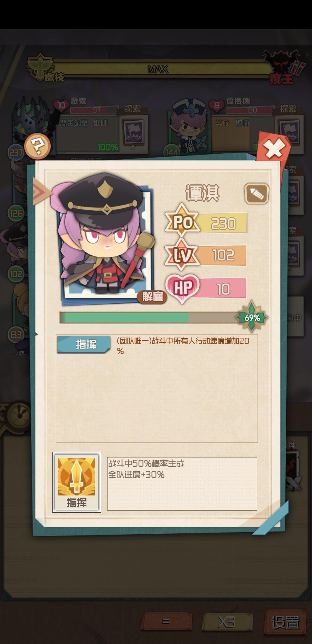Click the = button at bottom
The image size is (312, 644).
[166, 621]
